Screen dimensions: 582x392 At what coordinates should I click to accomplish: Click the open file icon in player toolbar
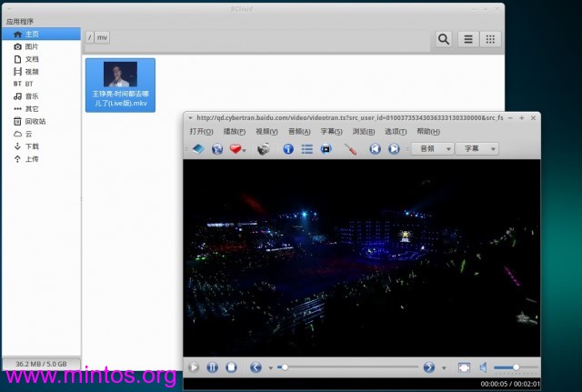pos(197,148)
